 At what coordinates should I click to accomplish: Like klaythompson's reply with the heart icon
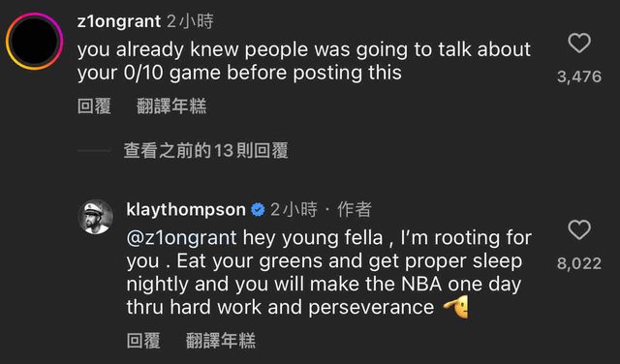click(579, 229)
